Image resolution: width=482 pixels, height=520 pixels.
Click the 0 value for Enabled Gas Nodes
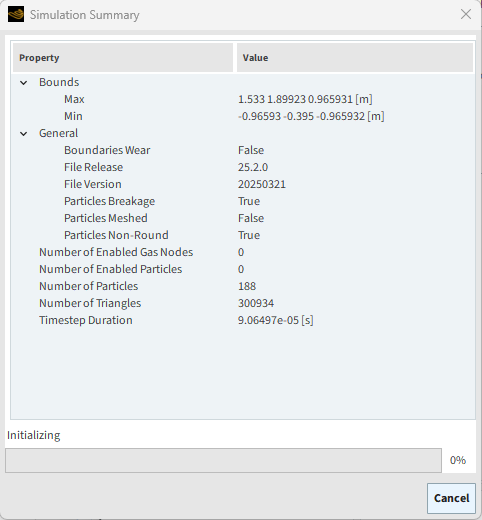(241, 252)
